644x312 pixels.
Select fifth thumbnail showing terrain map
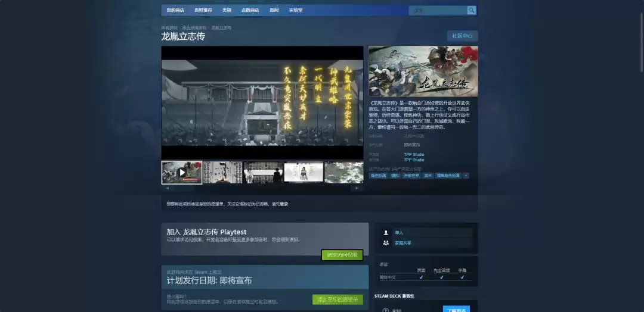[344, 172]
